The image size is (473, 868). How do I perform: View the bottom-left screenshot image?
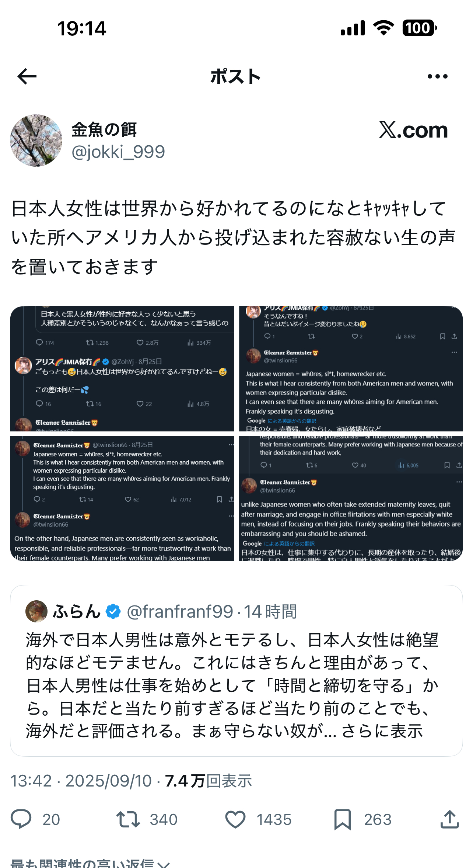(x=122, y=499)
